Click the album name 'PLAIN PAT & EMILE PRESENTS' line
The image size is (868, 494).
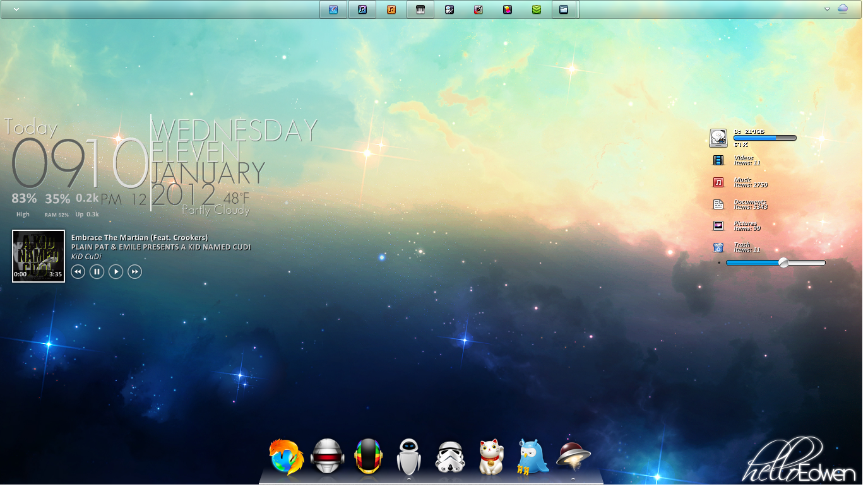161,247
